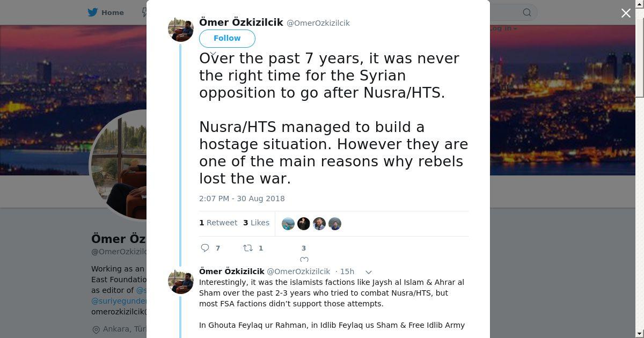This screenshot has height=338, width=644.
Task: Open third liker's avatar thumbnail
Action: click(319, 224)
